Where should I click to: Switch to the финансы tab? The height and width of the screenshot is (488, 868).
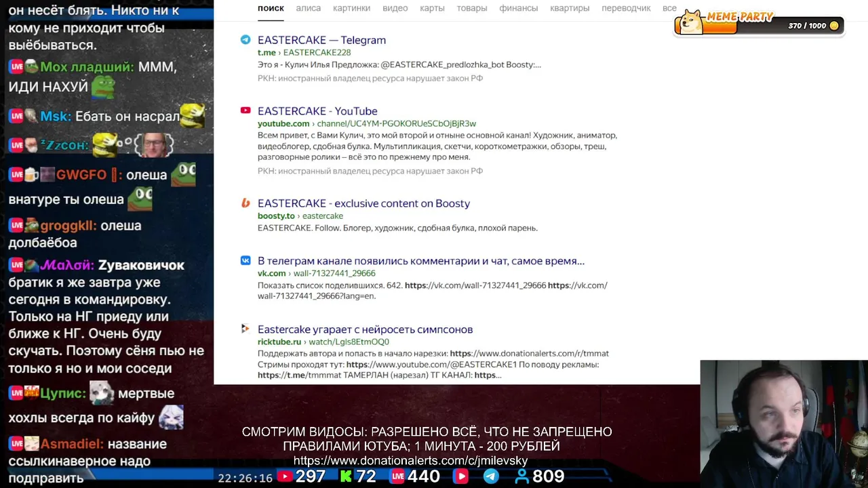518,8
